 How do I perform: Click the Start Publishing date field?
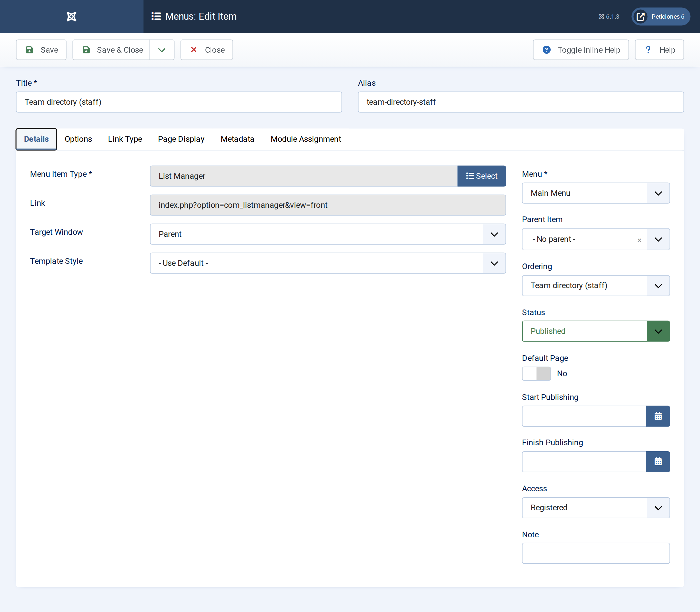[584, 416]
